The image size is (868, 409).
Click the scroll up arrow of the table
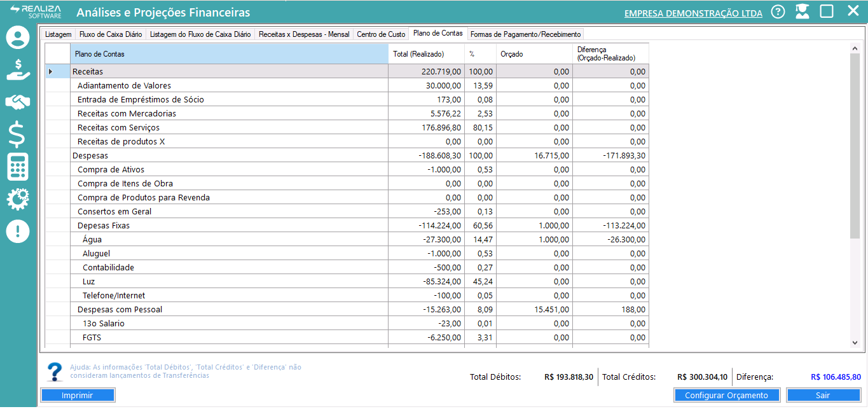coord(855,48)
